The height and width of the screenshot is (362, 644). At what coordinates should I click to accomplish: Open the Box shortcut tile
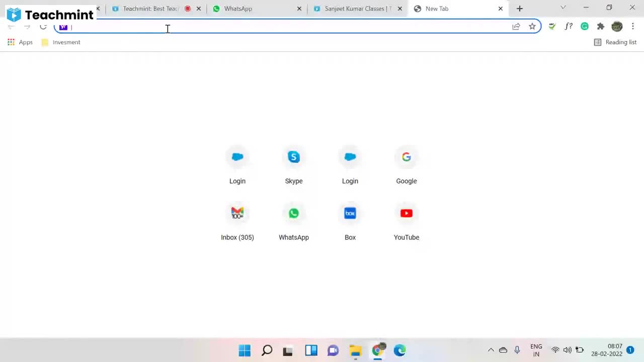click(x=350, y=222)
